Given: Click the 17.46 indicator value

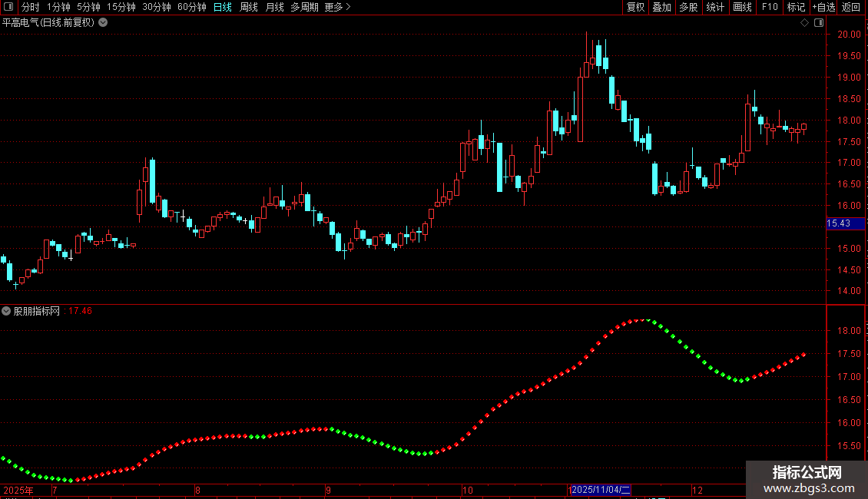Looking at the screenshot, I should tap(80, 311).
